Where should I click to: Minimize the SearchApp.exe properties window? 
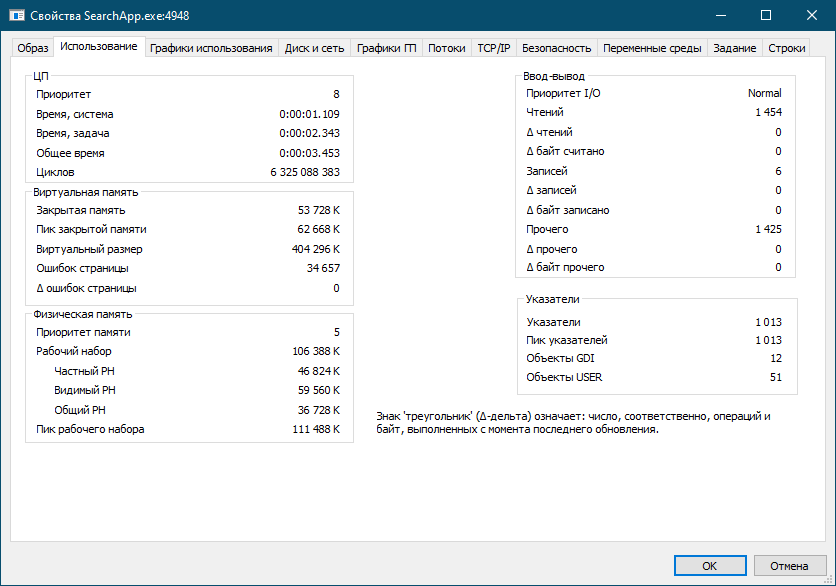[721, 15]
